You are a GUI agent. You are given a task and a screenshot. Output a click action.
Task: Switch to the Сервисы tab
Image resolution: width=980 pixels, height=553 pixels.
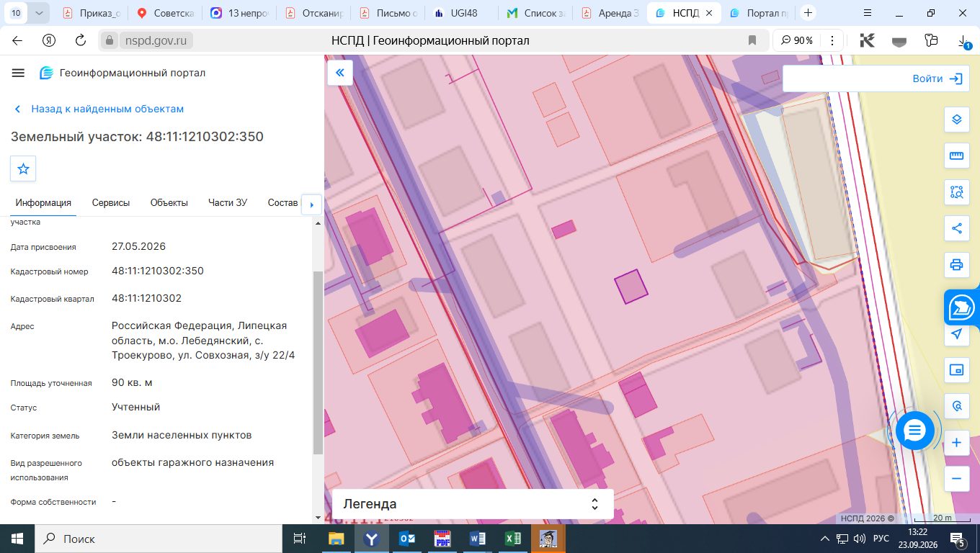point(111,203)
